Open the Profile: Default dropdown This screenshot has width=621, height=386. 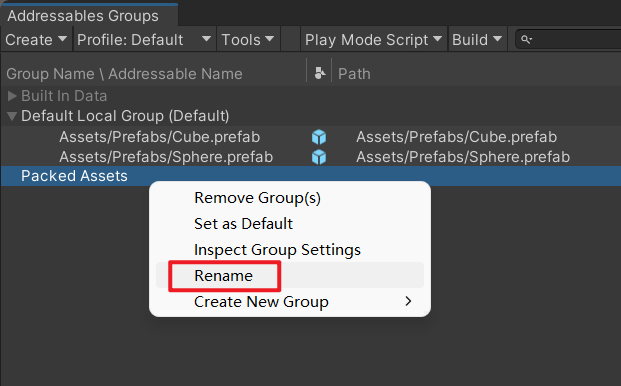pyautogui.click(x=144, y=40)
